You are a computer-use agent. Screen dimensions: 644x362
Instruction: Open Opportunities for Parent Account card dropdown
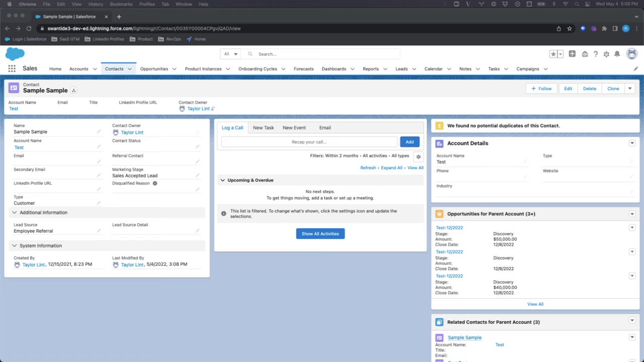tap(632, 214)
